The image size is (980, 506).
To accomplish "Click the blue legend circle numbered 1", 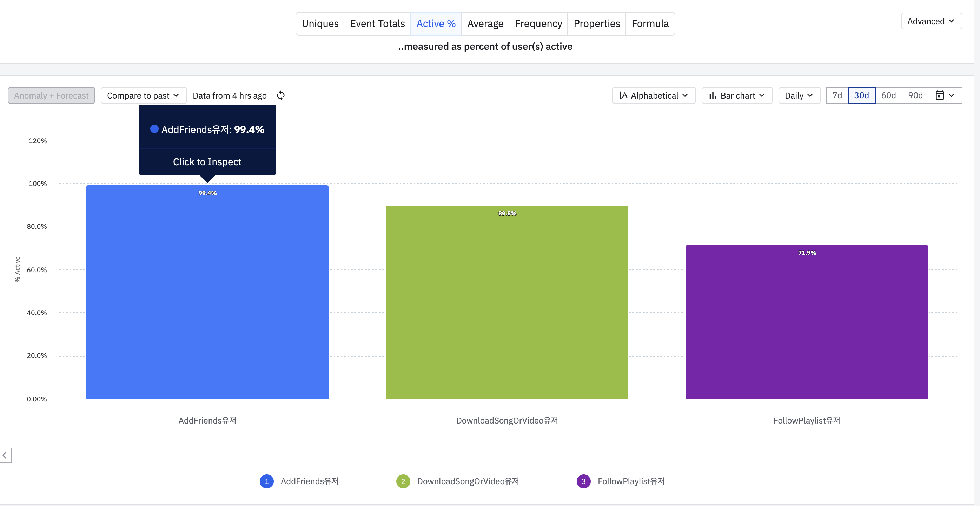I will pyautogui.click(x=266, y=481).
